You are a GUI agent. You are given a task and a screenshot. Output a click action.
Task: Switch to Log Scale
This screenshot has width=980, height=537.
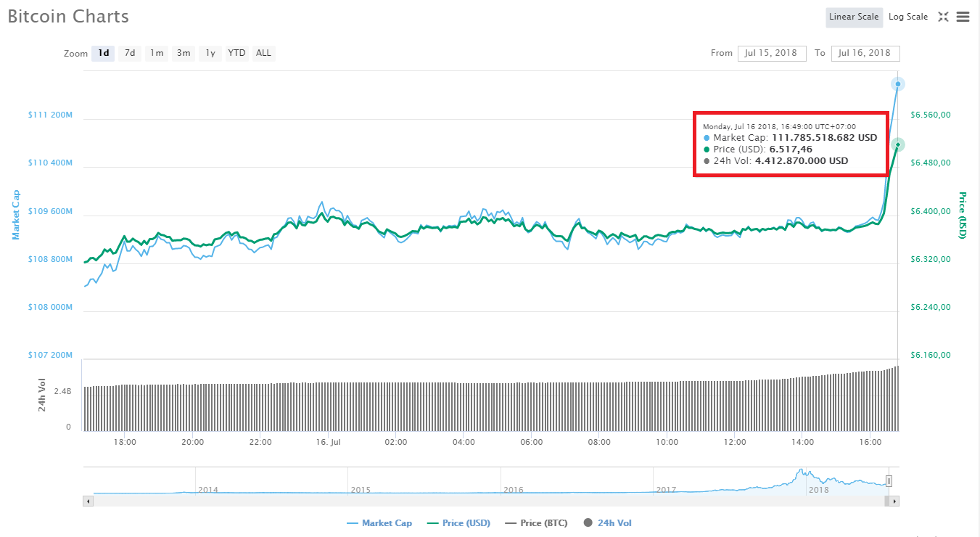tap(907, 16)
